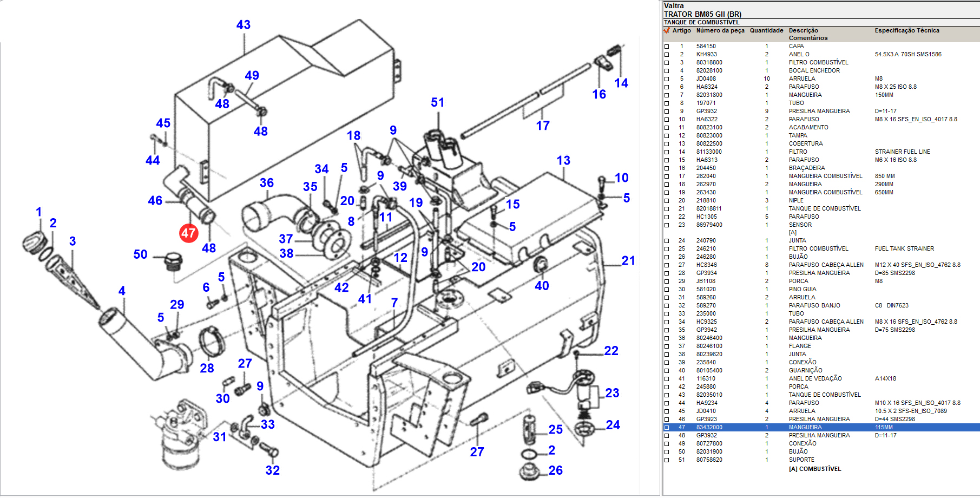Select callout 51 above the bracket
This screenshot has height=498, width=980.
(x=437, y=103)
